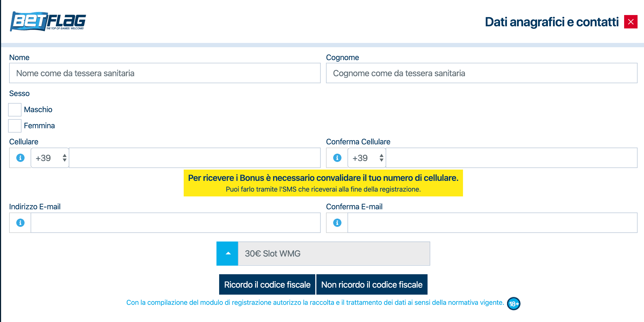Click the Cellulare info icon
Viewport: 644px width, 322px height.
click(20, 158)
